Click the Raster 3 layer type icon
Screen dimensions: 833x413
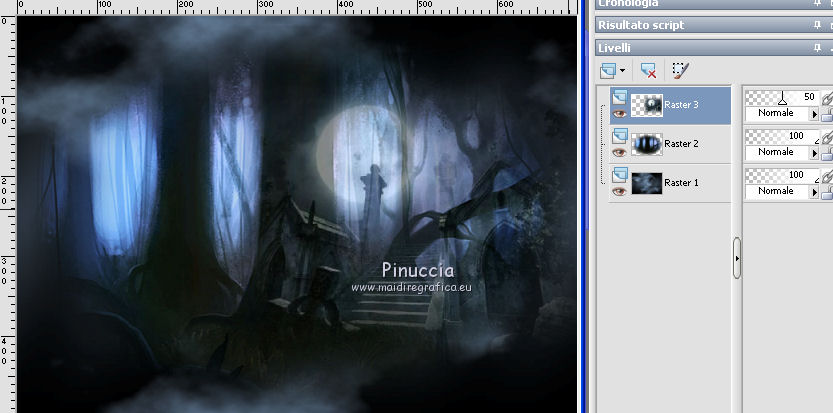click(619, 97)
